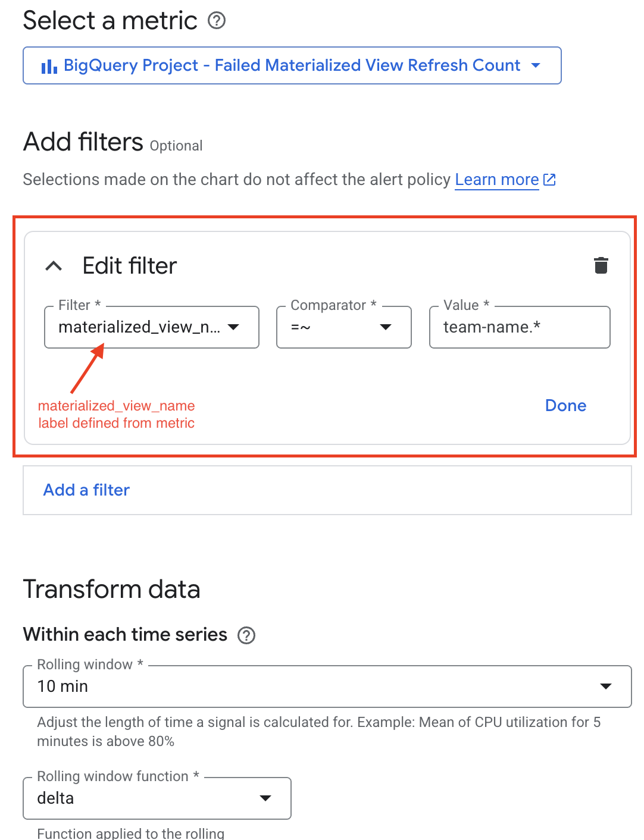
Task: Select the BigQuery Project metric name text
Action: [292, 65]
